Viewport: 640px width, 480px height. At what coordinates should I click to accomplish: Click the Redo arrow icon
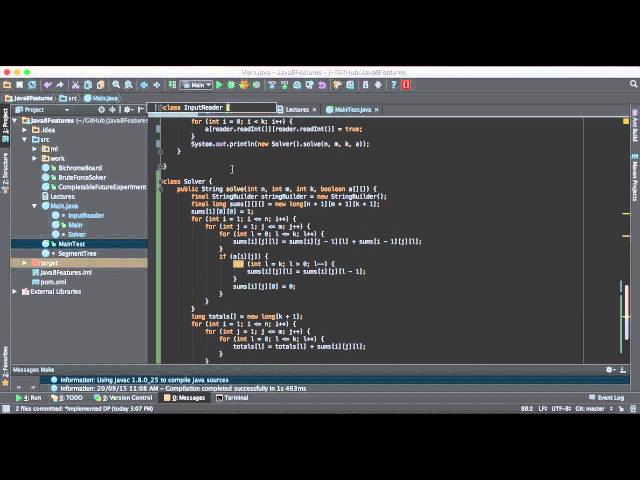(60, 85)
